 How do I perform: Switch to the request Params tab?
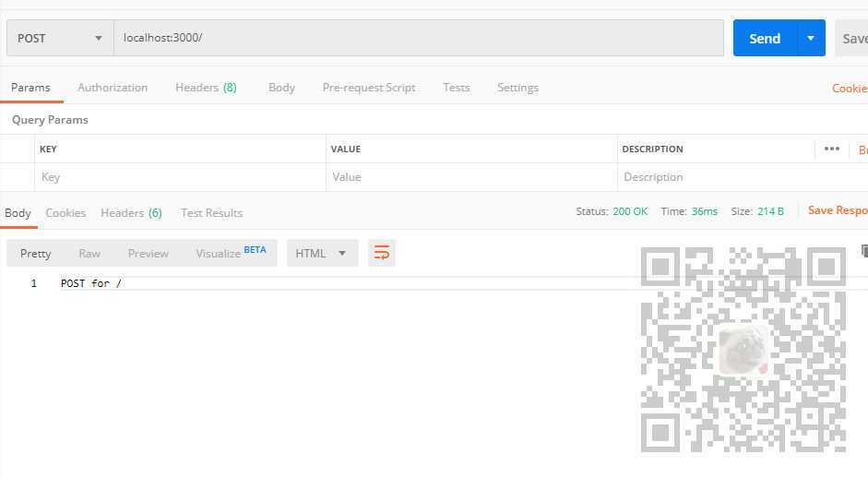30,88
